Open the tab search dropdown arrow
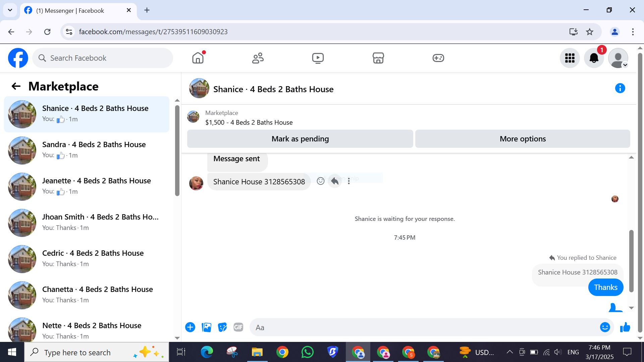The width and height of the screenshot is (644, 362). pyautogui.click(x=10, y=10)
